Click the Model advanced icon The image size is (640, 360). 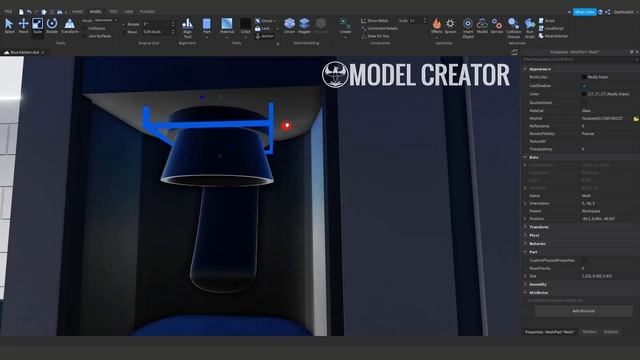482,25
